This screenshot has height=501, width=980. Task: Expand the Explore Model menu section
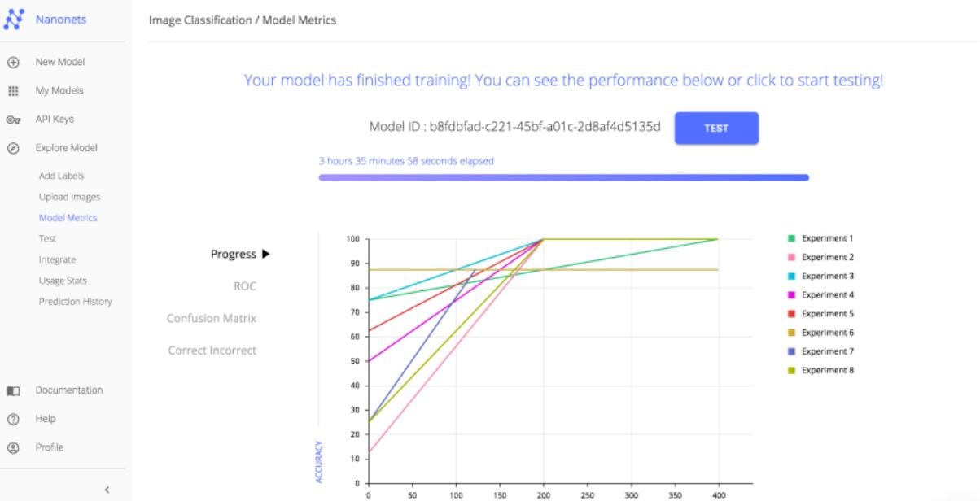point(66,148)
